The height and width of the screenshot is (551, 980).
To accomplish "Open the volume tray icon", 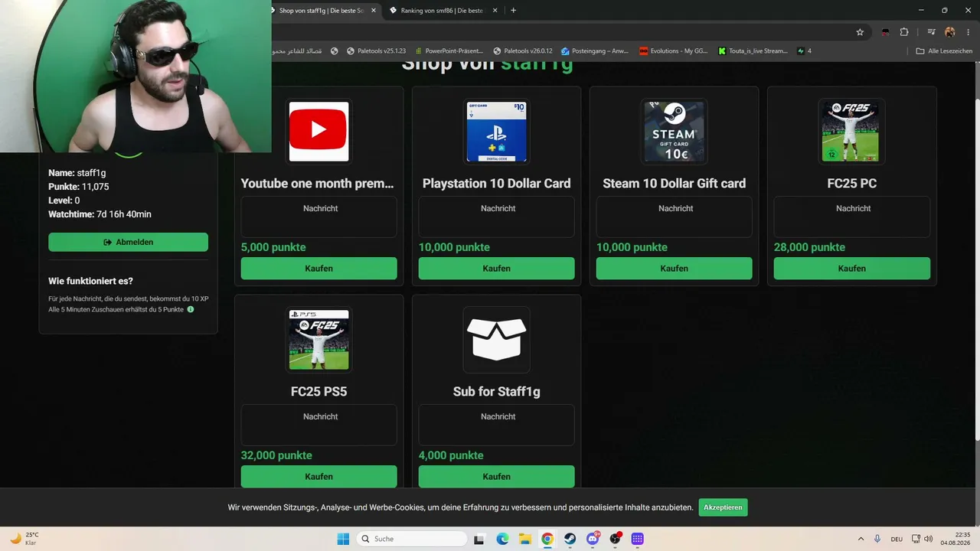I will click(928, 539).
